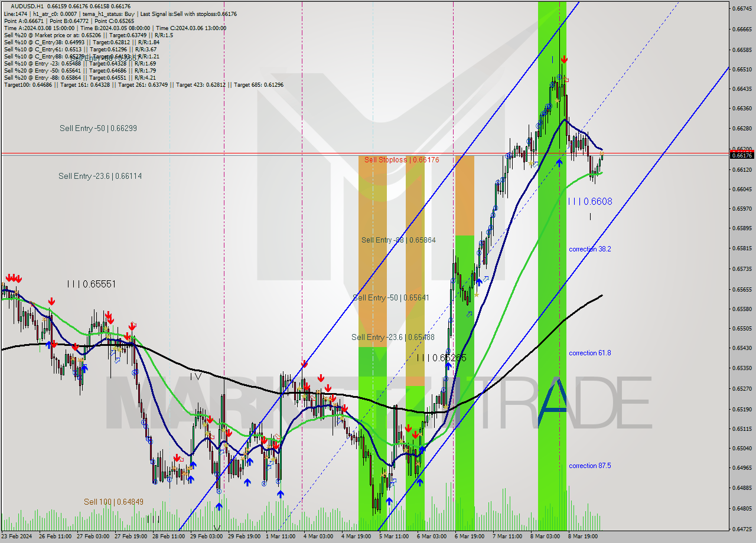This screenshot has height=543, width=756.
Task: Click the red 'Sell Stoploss | 0.66176' label
Action: click(402, 159)
